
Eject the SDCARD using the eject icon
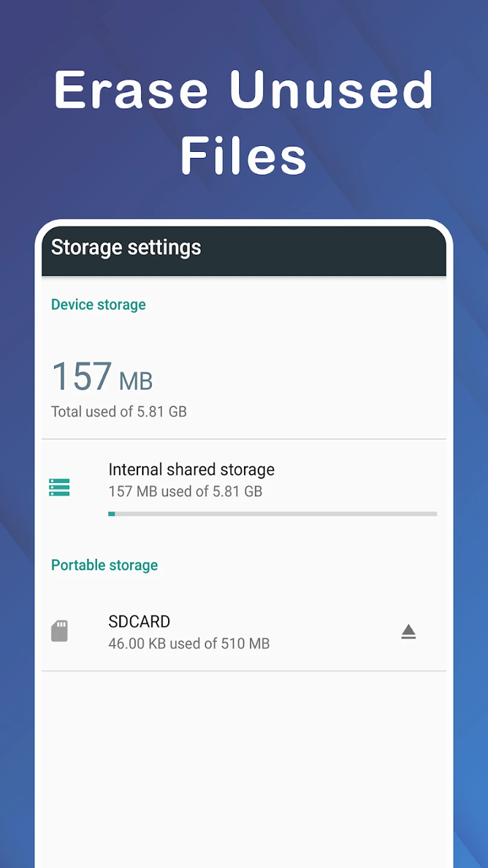tap(408, 632)
